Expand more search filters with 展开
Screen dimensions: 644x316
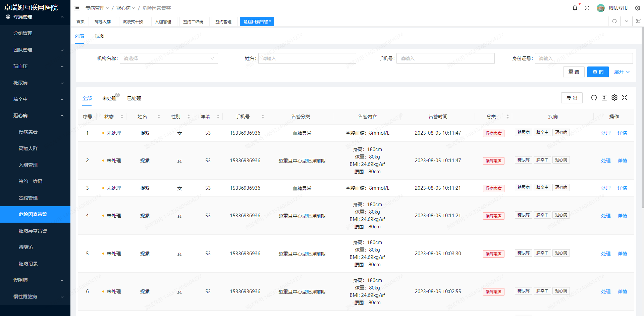tap(622, 72)
